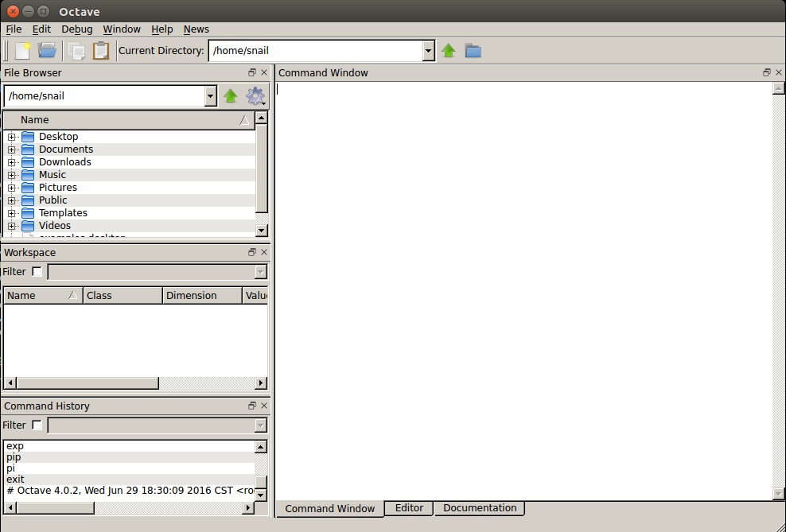
Task: Open the File menu
Action: 14,29
